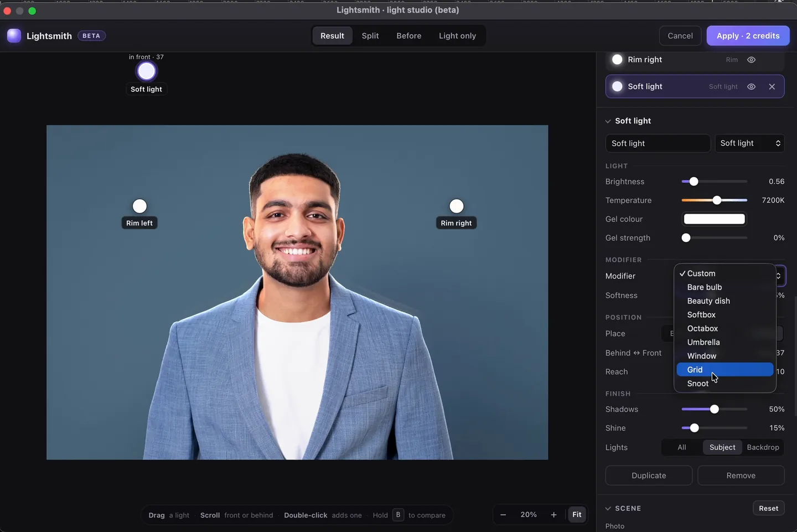
Task: Click white dot icon in Soft light row
Action: [617, 86]
